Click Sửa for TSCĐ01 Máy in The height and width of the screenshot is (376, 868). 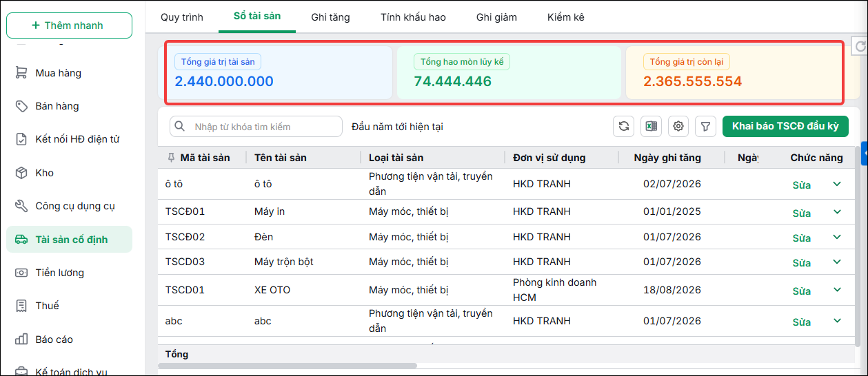[801, 213]
